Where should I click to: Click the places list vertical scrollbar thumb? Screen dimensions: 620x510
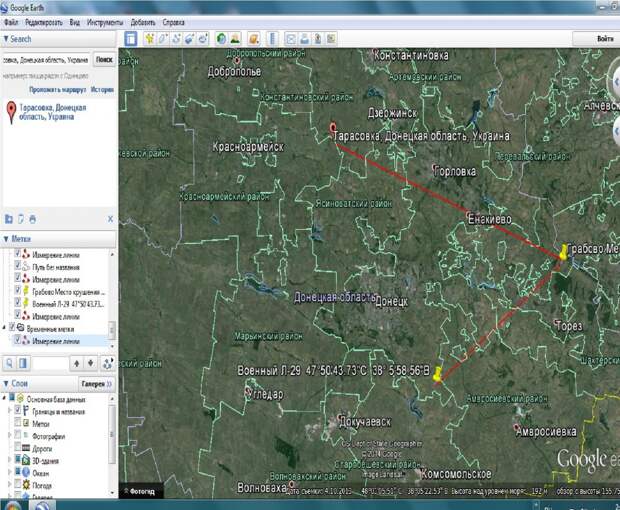112,330
